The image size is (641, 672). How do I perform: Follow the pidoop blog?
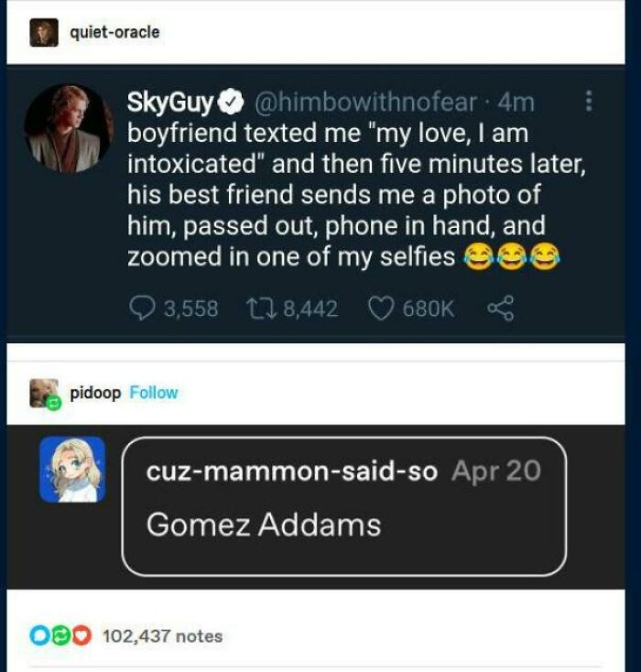(x=154, y=393)
